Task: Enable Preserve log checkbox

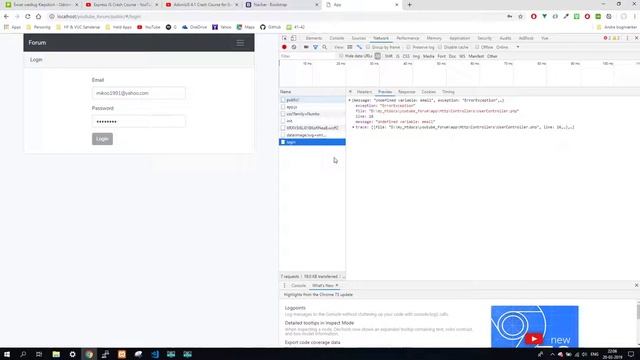Action: [408, 47]
